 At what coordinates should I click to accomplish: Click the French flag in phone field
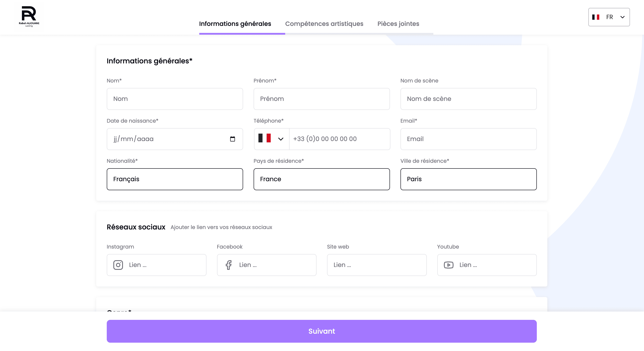(x=265, y=138)
